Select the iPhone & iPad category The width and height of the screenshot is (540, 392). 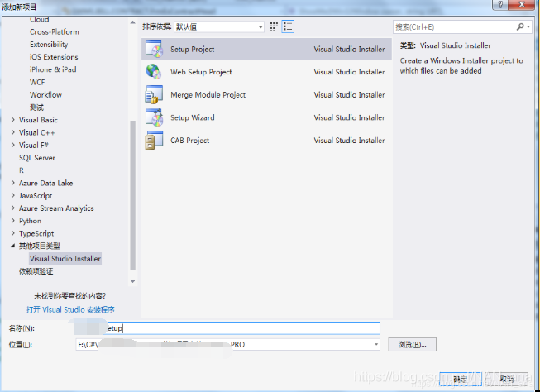(x=53, y=69)
